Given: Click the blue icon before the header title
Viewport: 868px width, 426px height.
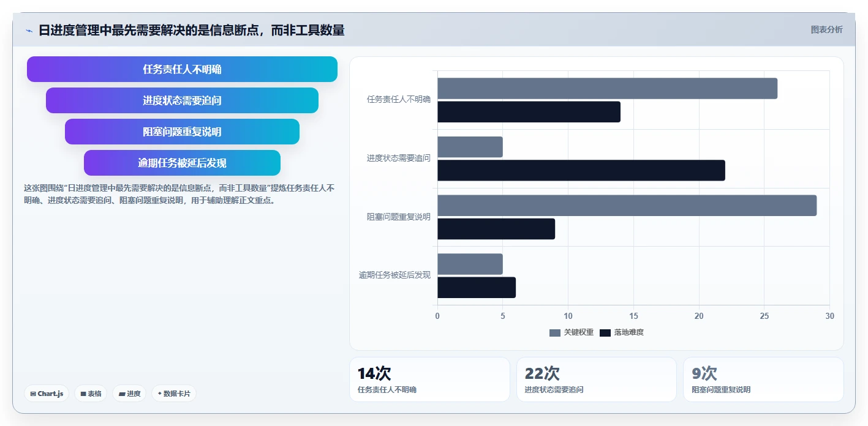Looking at the screenshot, I should (29, 31).
